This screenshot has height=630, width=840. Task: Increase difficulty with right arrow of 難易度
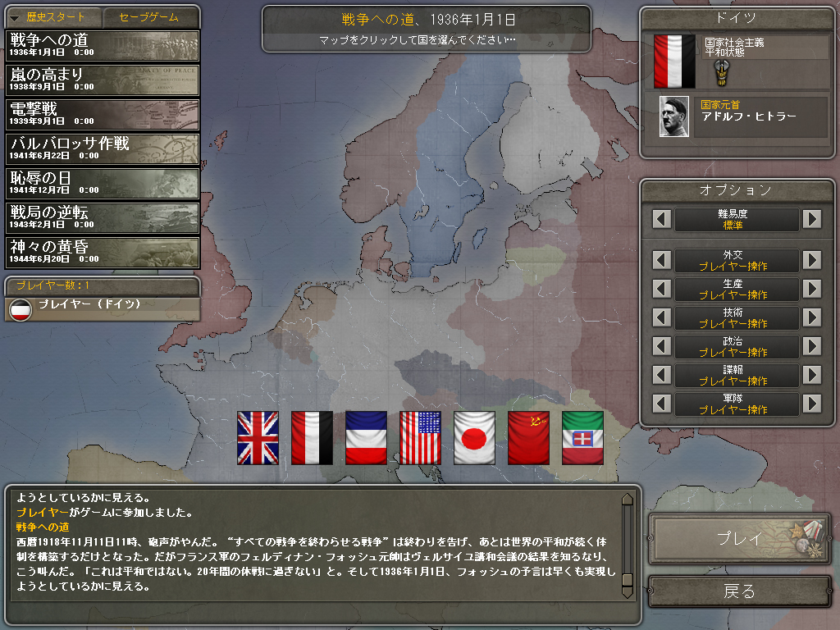(x=812, y=219)
